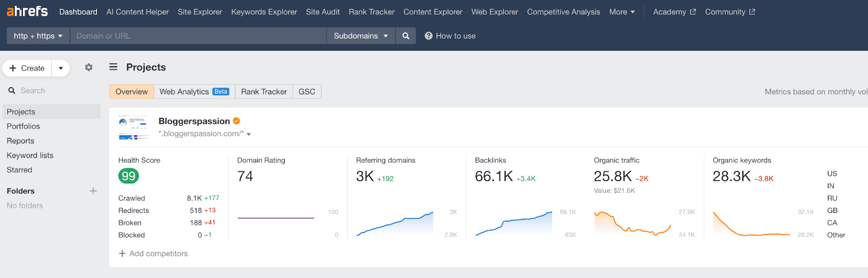The width and height of the screenshot is (868, 278).
Task: Click the Create button
Action: click(27, 68)
